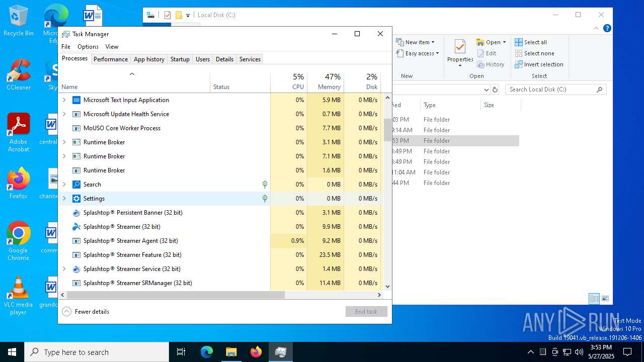
Task: Select the MoUSO Core Worker Process row
Action: point(220,128)
